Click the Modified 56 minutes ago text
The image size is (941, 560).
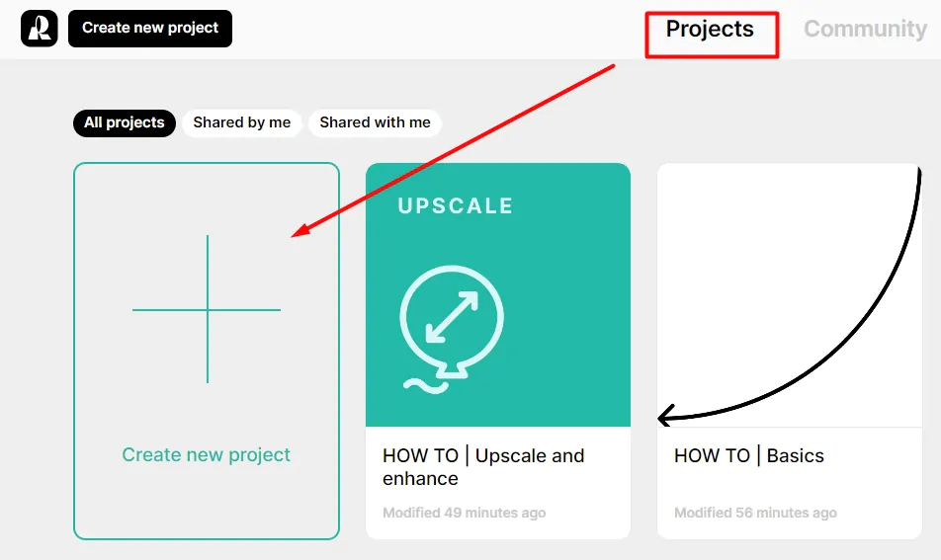coord(755,513)
